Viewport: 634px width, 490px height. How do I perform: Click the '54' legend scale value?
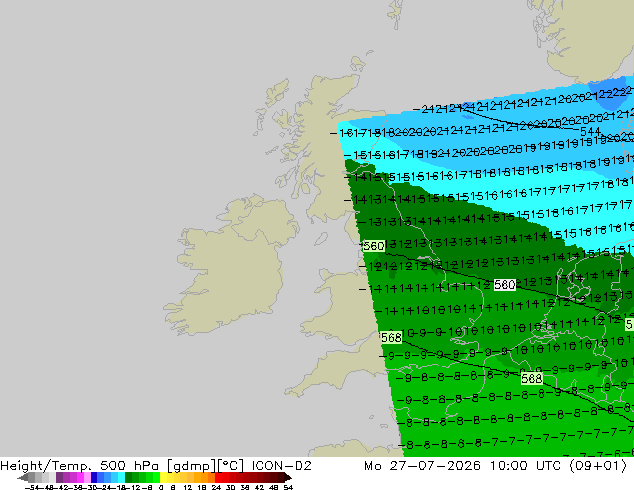tap(288, 487)
